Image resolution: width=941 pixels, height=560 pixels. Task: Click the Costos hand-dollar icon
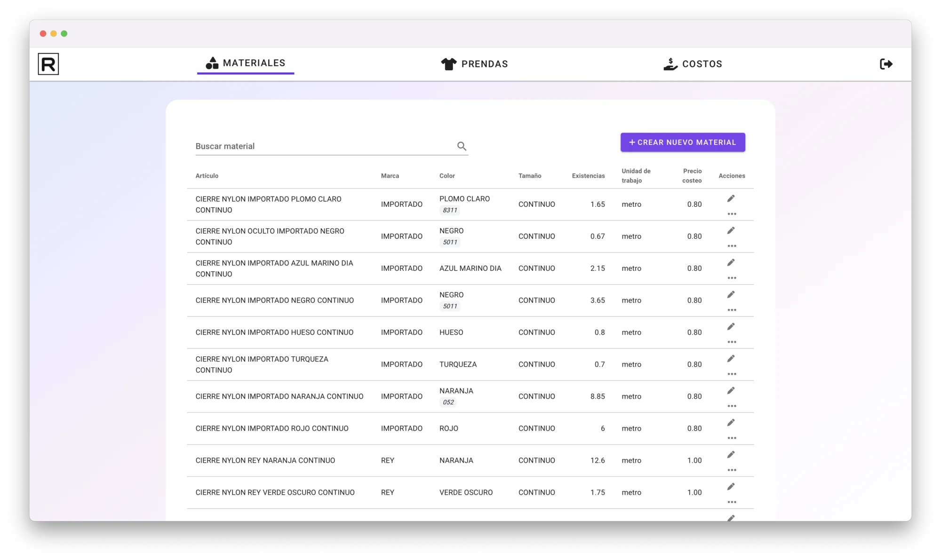click(670, 63)
